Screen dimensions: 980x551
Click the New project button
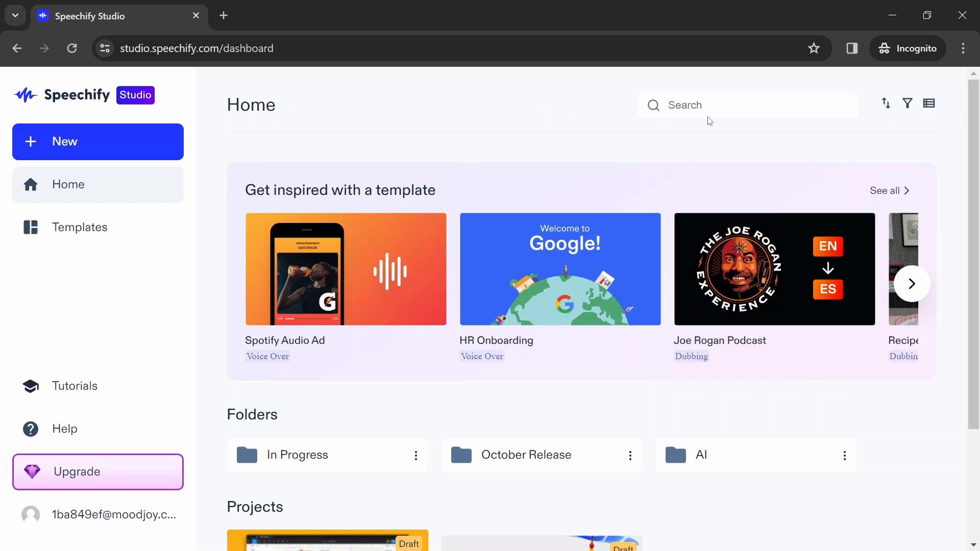point(99,142)
